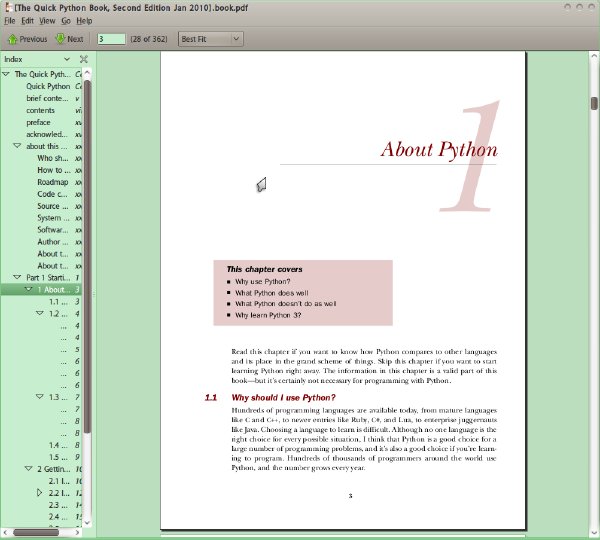Click the document vertical scrollbar thumb

click(594, 103)
